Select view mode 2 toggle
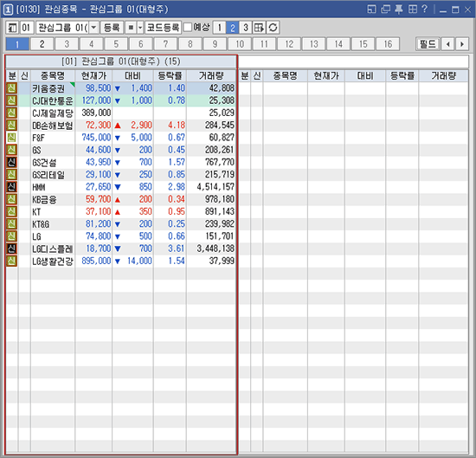Image resolution: width=476 pixels, height=458 pixels. click(233, 28)
